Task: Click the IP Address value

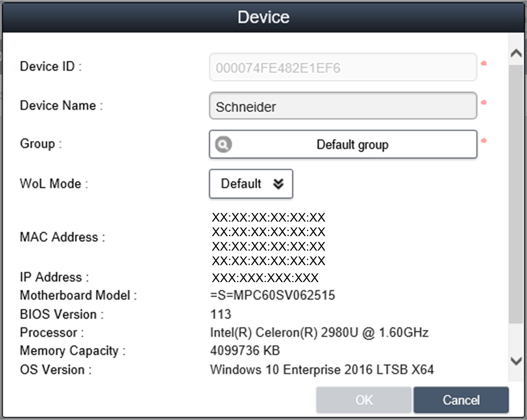Action: point(265,278)
